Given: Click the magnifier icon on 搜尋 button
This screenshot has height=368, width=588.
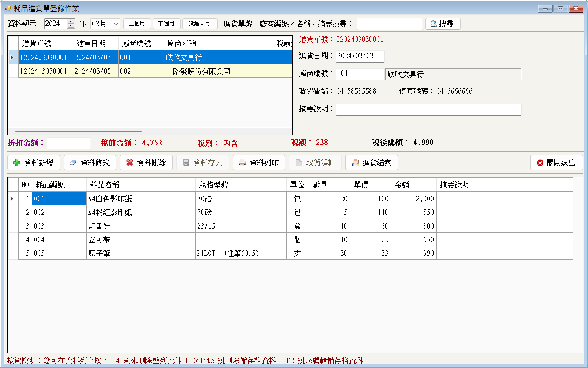Looking at the screenshot, I should [x=434, y=24].
